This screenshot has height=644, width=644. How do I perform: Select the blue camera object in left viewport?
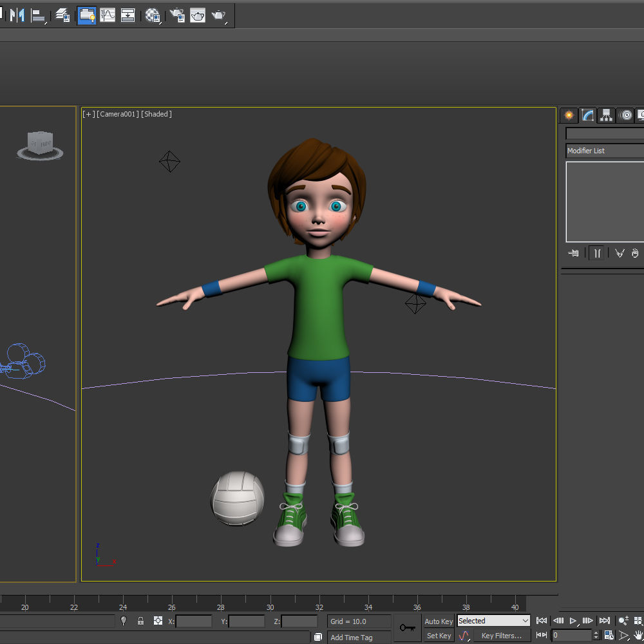(23, 361)
